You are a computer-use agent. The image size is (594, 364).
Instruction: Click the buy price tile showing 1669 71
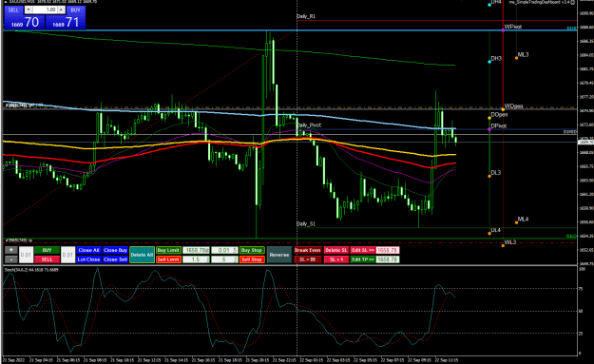66,23
